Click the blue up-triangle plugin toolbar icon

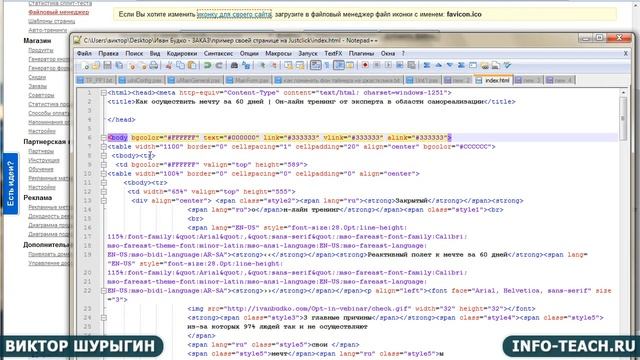coord(438,65)
